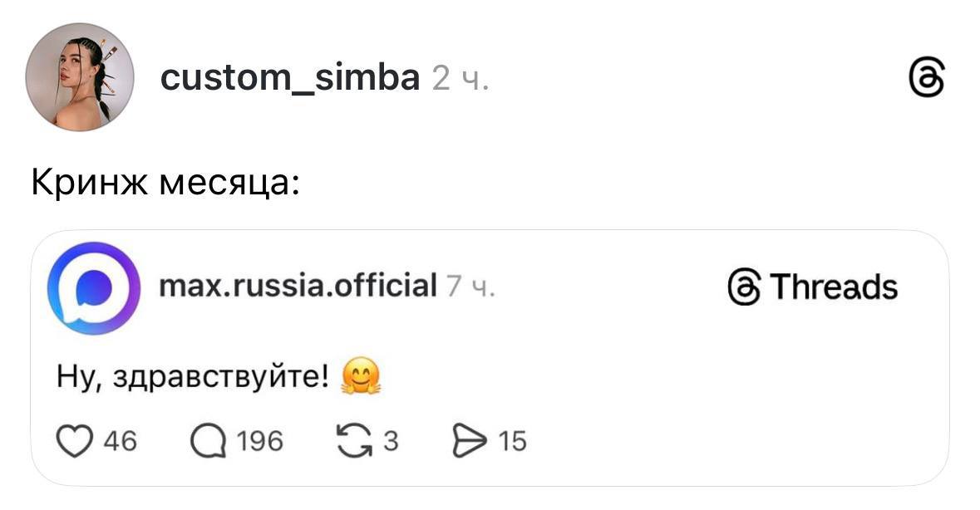Image resolution: width=980 pixels, height=510 pixels.
Task: Click the "Ну, здравствуйте!" quoted text
Action: 193,377
